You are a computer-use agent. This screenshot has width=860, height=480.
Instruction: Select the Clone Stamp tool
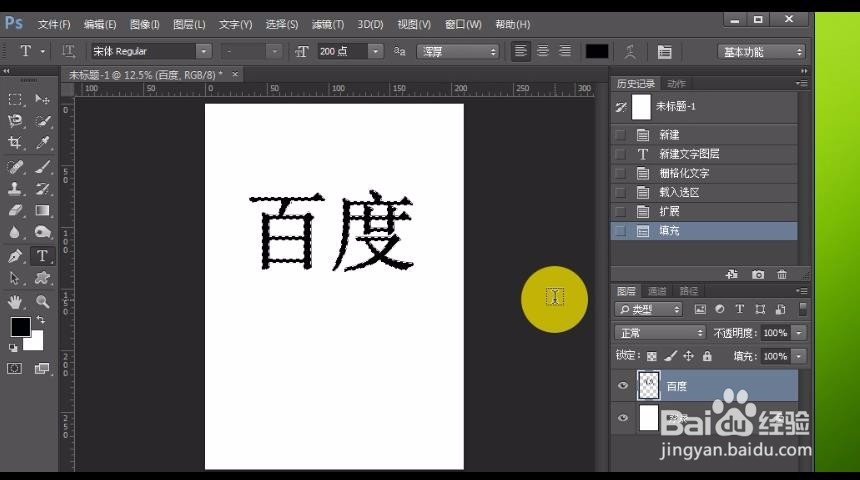pyautogui.click(x=15, y=189)
